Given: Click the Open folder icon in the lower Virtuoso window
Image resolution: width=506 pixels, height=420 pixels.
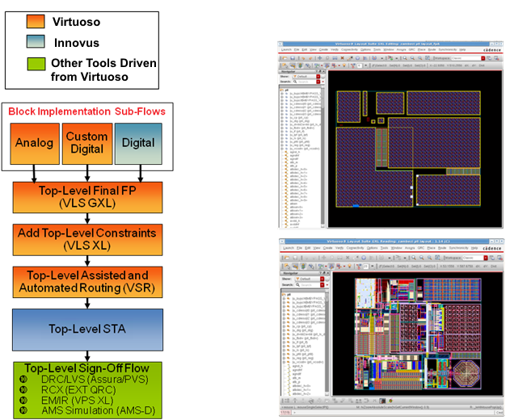Looking at the screenshot, I should coord(287,258).
